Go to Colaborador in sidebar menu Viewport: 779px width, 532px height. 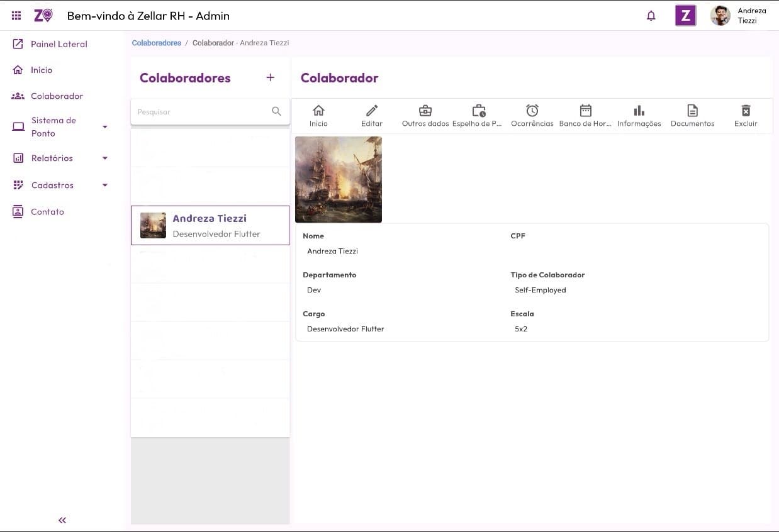pyautogui.click(x=57, y=96)
